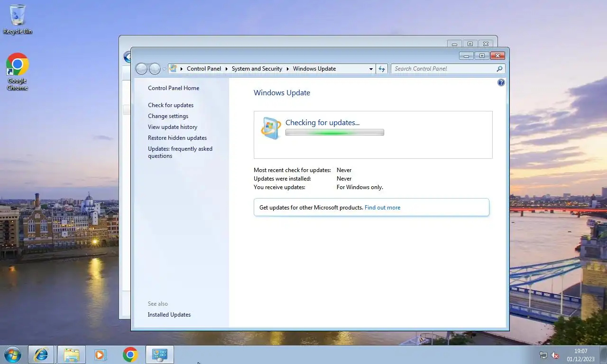The image size is (607, 364).
Task: Click the Forward navigation arrow
Action: coord(155,69)
